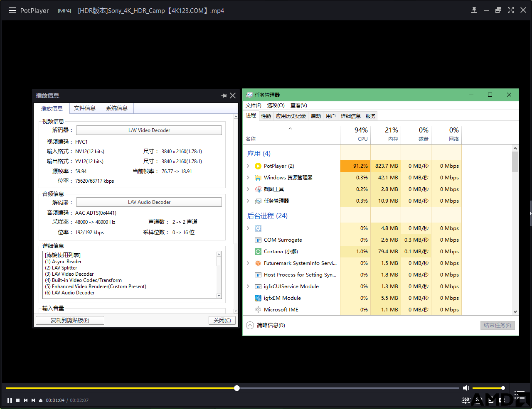Viewport: 532px width, 409px height.
Task: Expand the 任务管理器 process group
Action: [x=248, y=201]
